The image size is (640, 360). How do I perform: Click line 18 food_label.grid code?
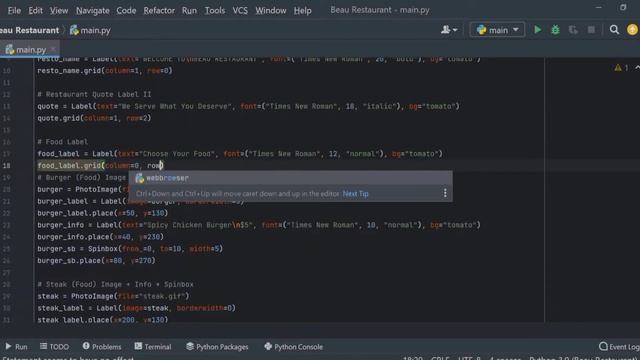point(100,165)
